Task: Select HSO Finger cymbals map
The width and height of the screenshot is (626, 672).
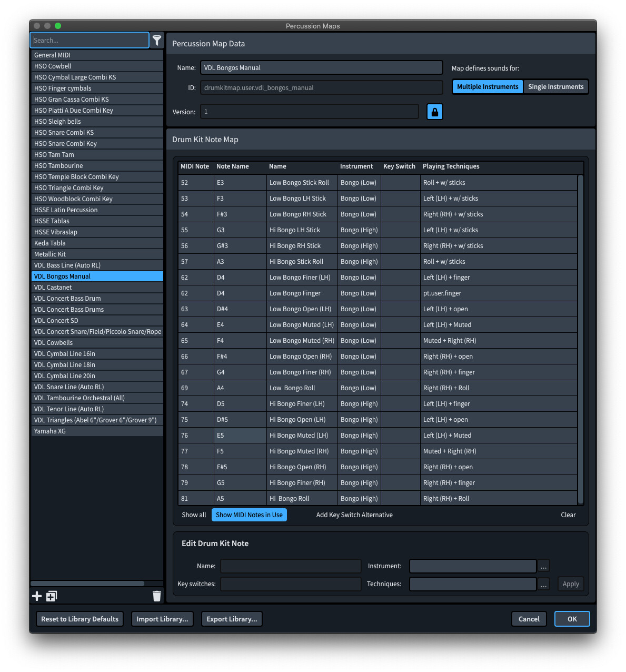Action: click(x=97, y=88)
